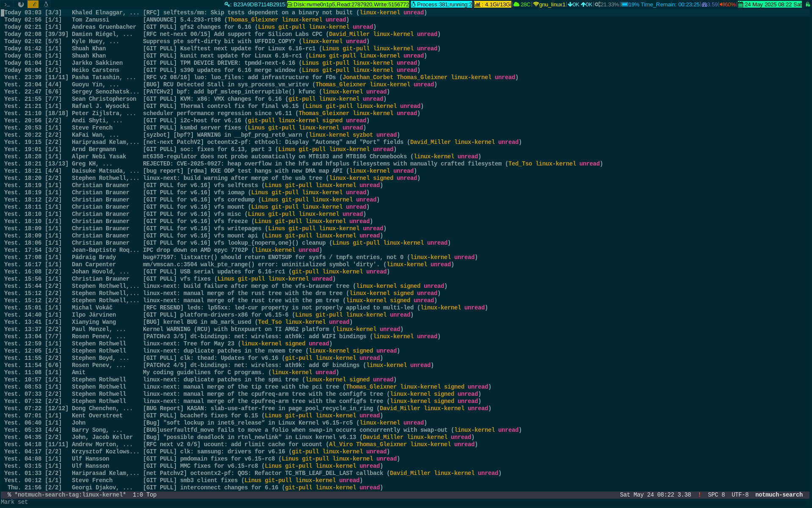Click the speaker volume icon at 60%
Screen dimensions: 812x508
721,4
